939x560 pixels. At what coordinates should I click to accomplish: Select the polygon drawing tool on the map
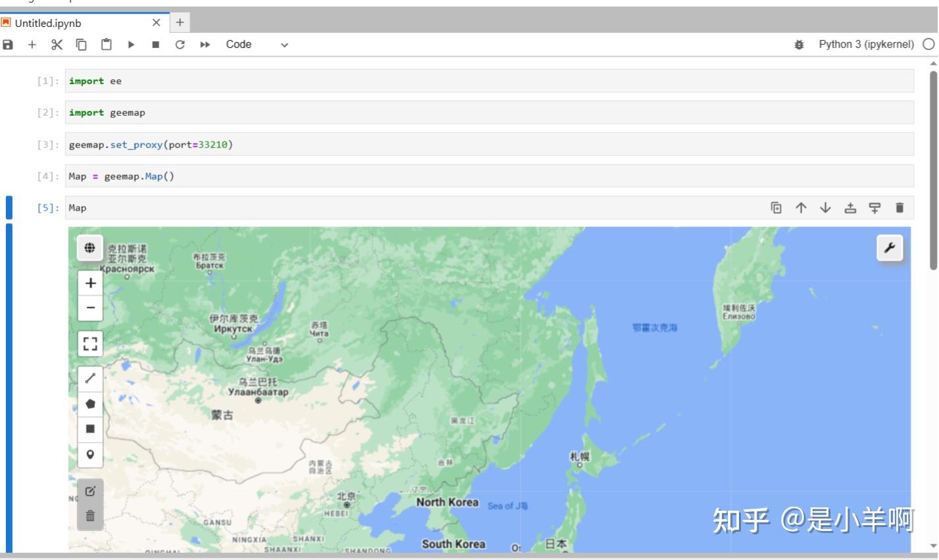[x=90, y=403]
